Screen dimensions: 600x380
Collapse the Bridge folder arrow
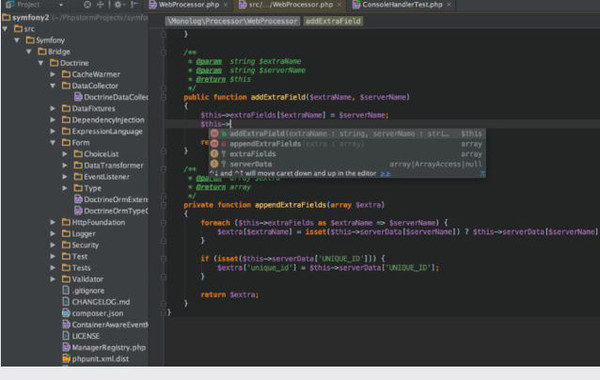[29, 51]
